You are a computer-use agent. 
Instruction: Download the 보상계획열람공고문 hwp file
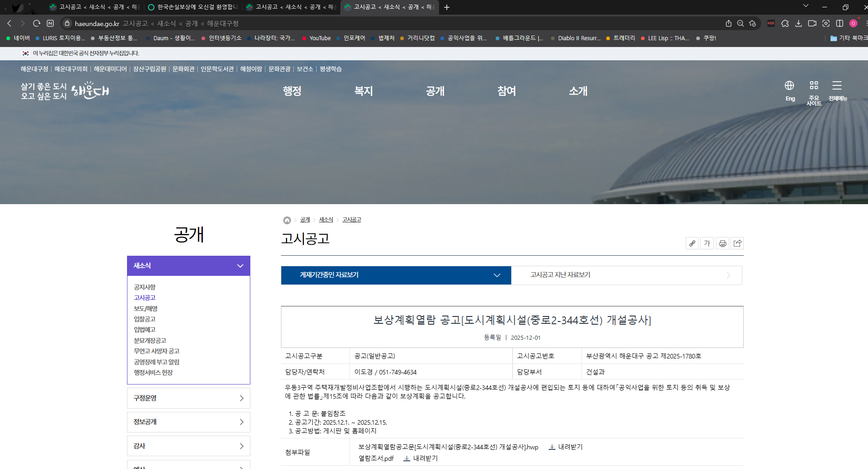[566, 447]
